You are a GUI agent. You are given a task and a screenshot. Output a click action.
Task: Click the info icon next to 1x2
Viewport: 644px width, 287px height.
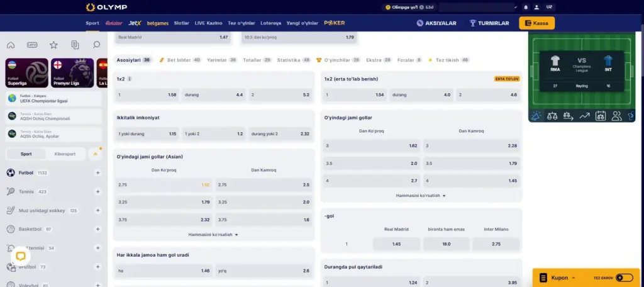pyautogui.click(x=130, y=79)
